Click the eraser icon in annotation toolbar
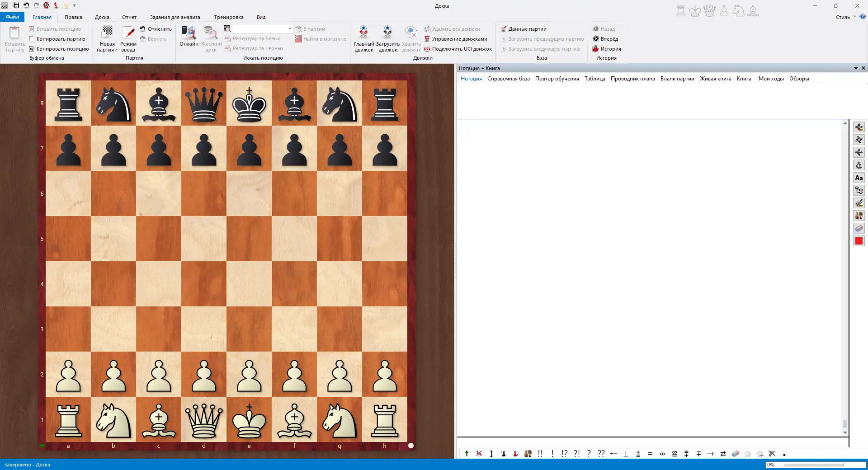 pyautogui.click(x=736, y=454)
